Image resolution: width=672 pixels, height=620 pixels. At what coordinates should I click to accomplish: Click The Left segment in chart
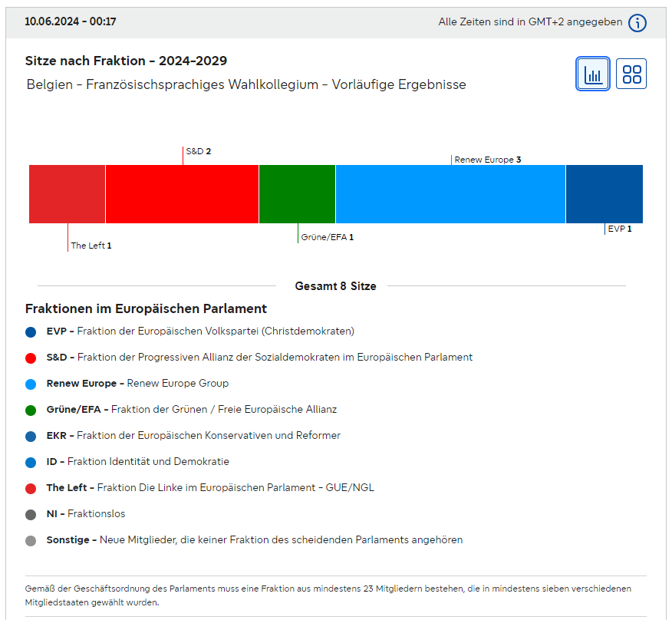tap(67, 194)
